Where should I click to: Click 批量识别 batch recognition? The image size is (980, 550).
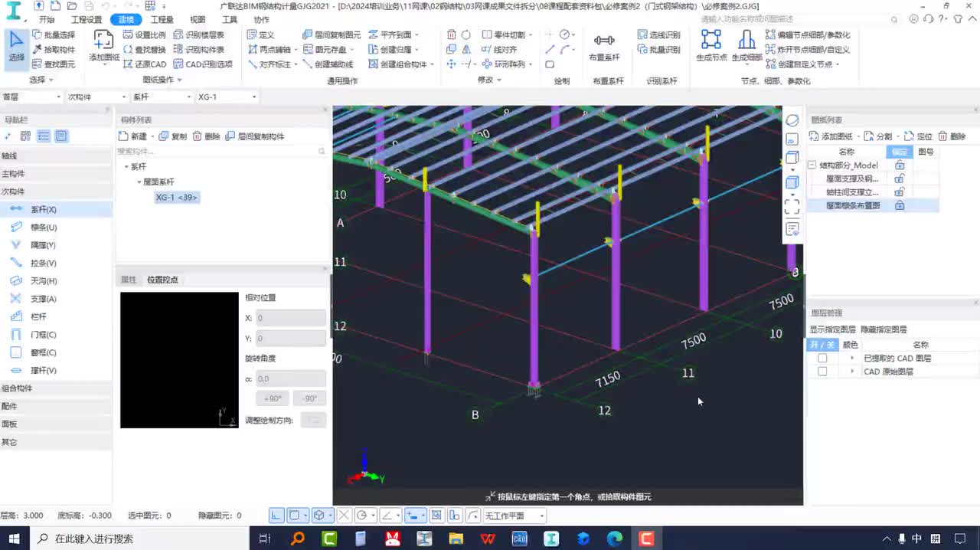tap(658, 50)
